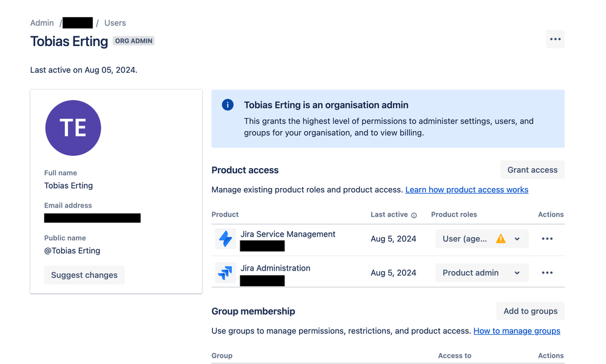Image resolution: width=606 pixels, height=364 pixels.
Task: Click the Add to groups button
Action: click(530, 311)
